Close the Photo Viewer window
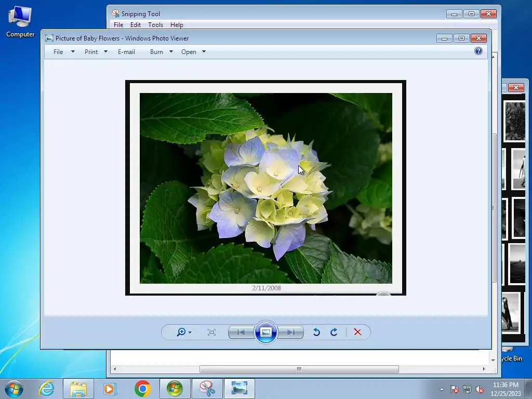 tap(478, 38)
